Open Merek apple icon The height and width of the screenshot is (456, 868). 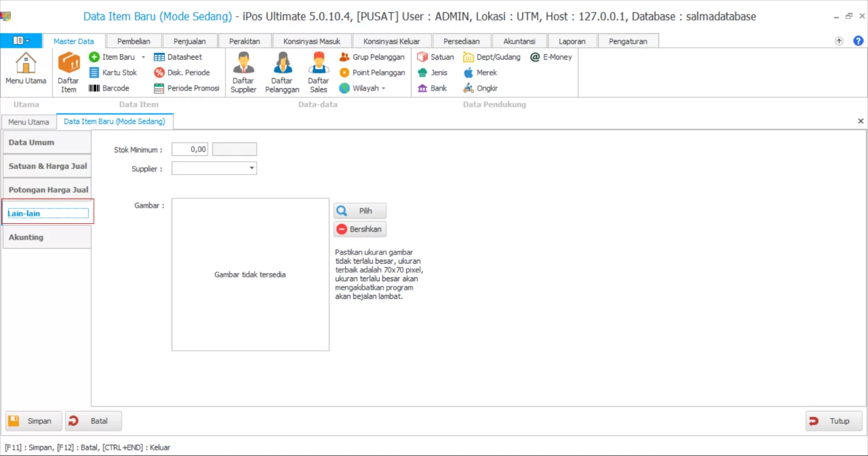click(468, 72)
